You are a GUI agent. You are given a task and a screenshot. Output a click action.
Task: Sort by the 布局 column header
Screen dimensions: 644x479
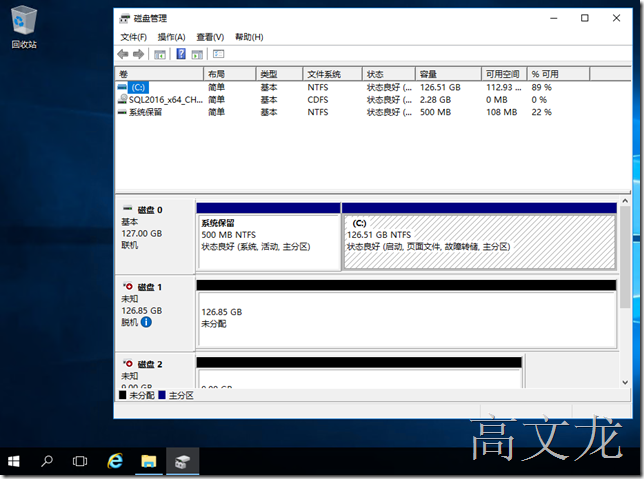230,74
